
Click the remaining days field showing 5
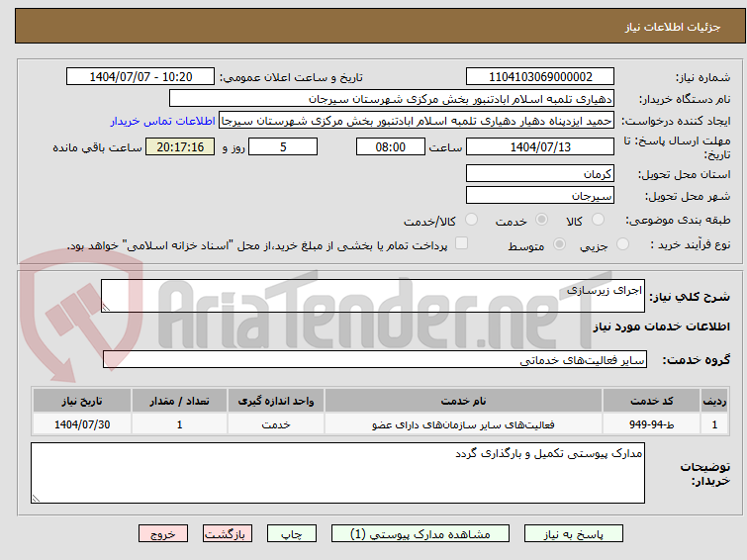(x=283, y=146)
